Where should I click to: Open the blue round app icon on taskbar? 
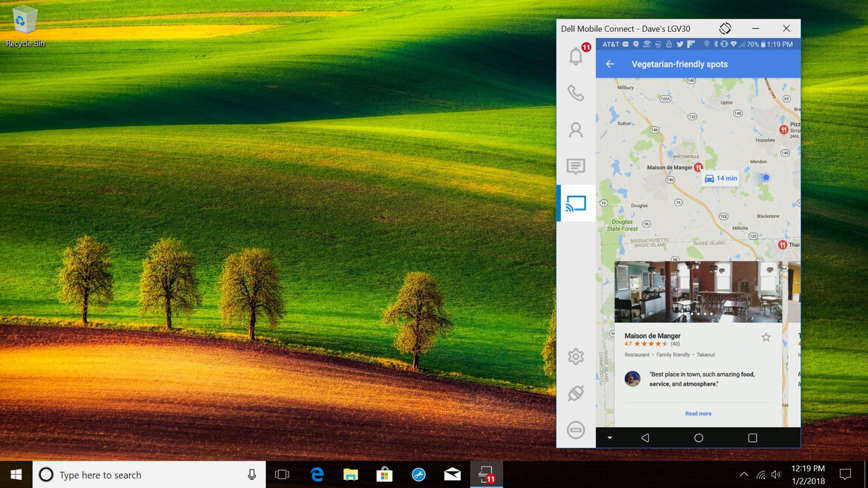418,475
